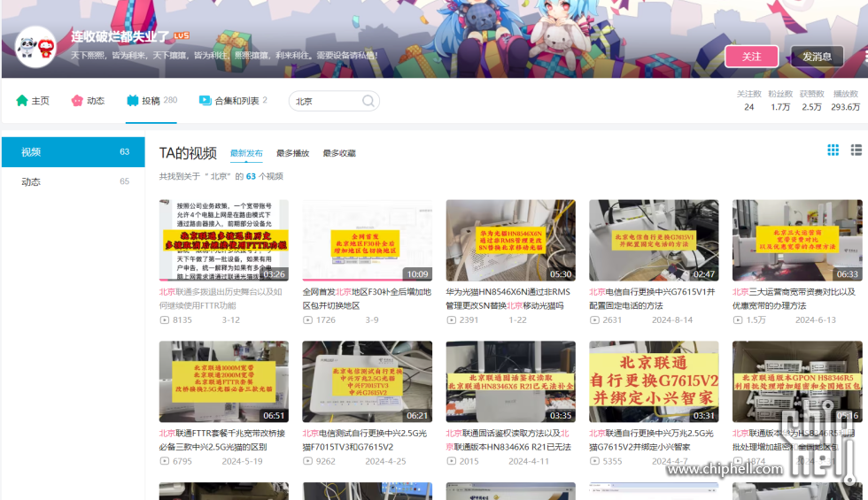
Task: Focus the search field containing 北京
Action: 334,101
